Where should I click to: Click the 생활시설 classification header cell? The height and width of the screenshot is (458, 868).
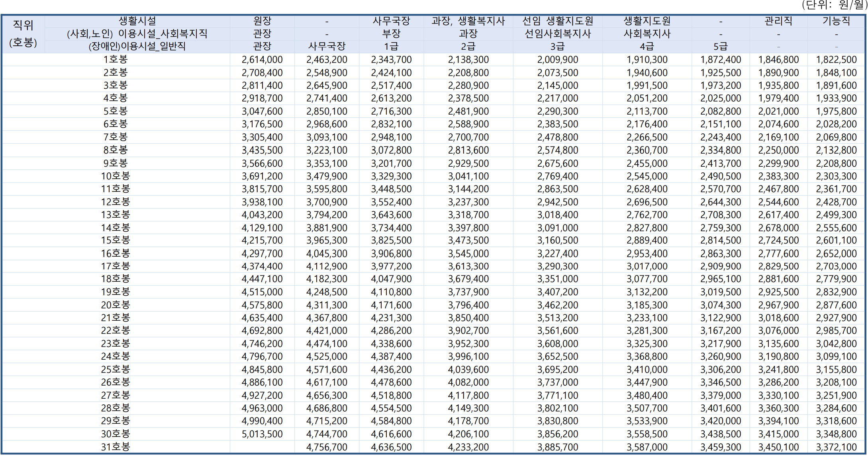137,21
